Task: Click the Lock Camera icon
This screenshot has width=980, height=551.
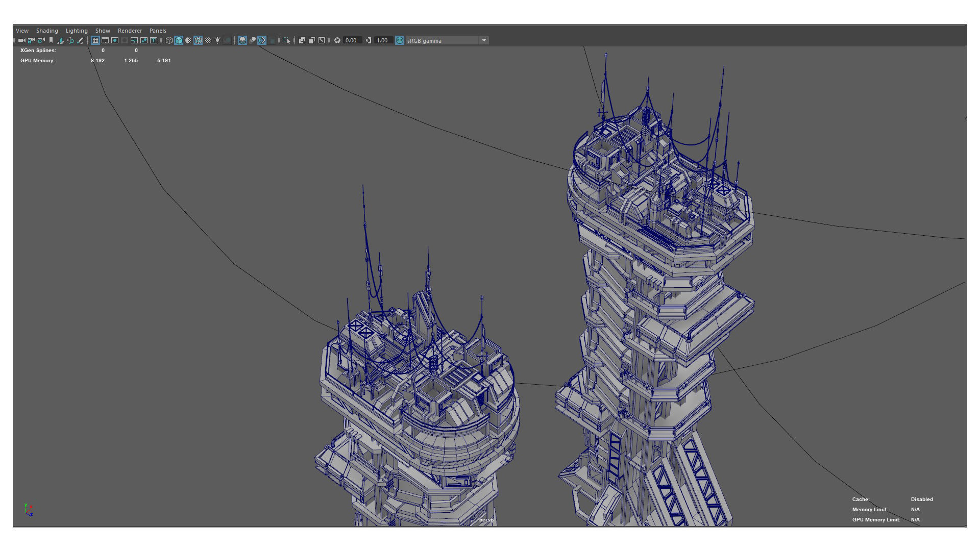Action: coord(31,40)
